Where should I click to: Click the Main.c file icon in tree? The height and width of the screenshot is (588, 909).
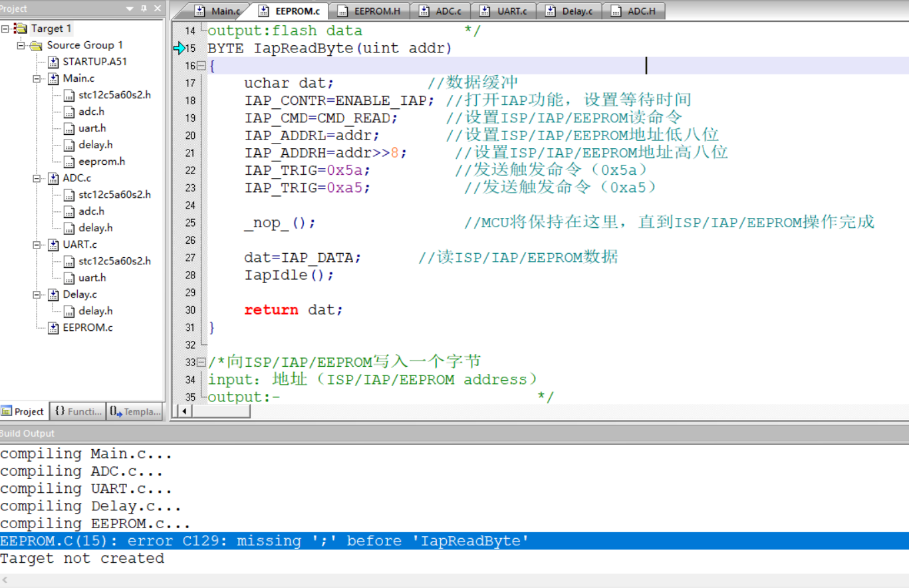pos(53,78)
